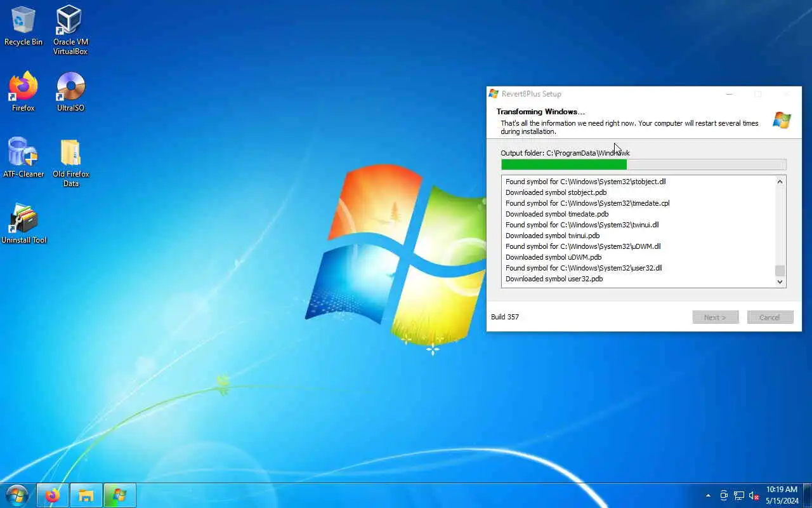The width and height of the screenshot is (812, 508).
Task: Open the taskbar clock and date
Action: click(782, 495)
